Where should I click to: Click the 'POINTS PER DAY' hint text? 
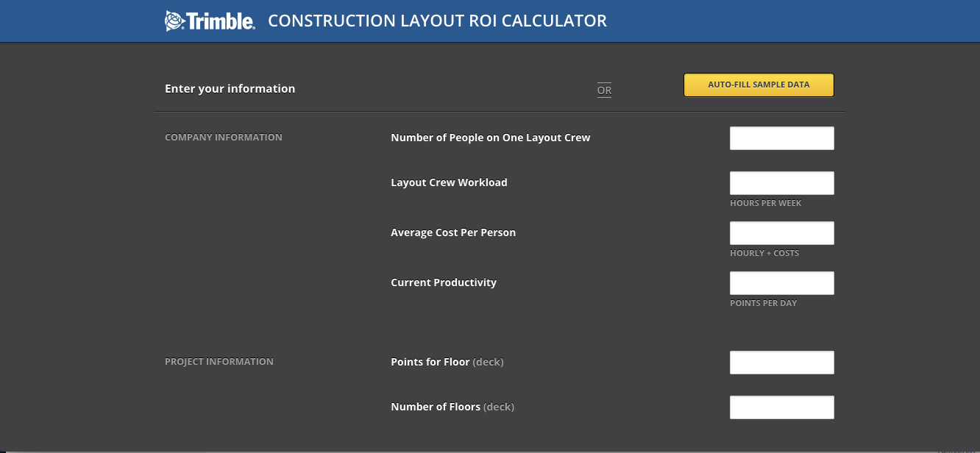[x=764, y=303]
